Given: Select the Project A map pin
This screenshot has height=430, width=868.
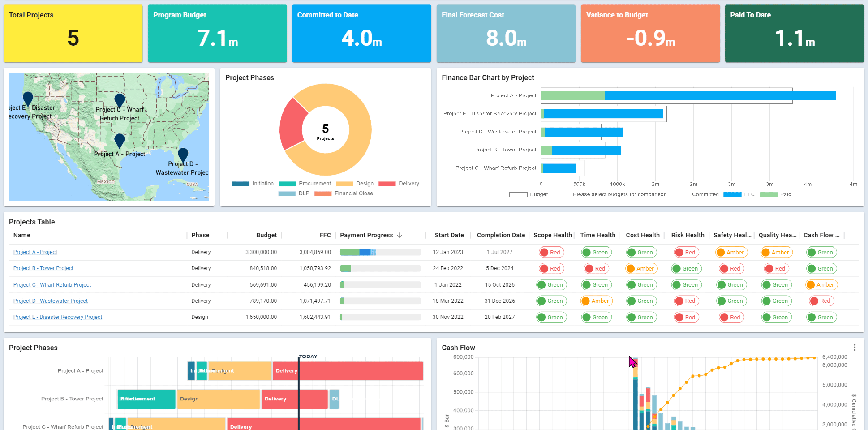Looking at the screenshot, I should (119, 141).
